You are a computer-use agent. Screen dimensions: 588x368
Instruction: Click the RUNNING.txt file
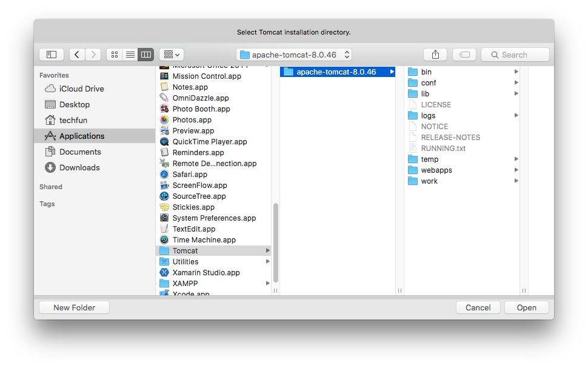(463, 148)
